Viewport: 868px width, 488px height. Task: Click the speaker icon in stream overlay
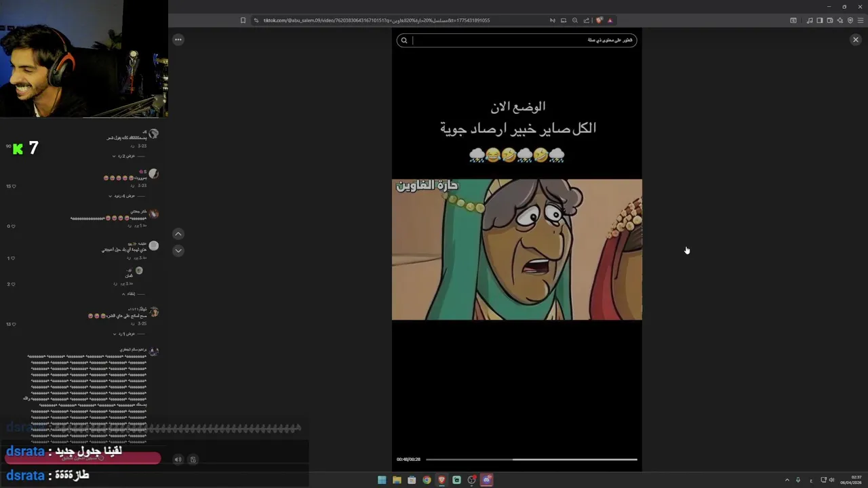click(178, 460)
